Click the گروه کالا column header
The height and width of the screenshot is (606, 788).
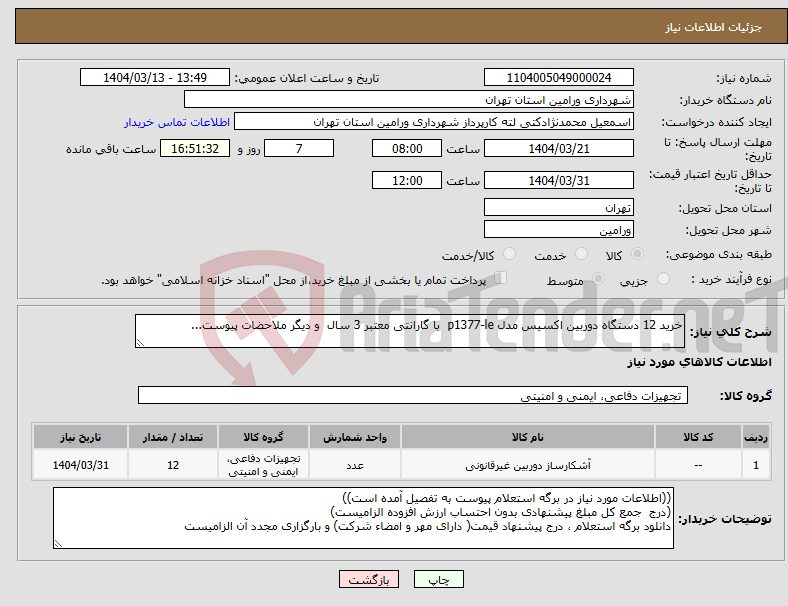263,437
